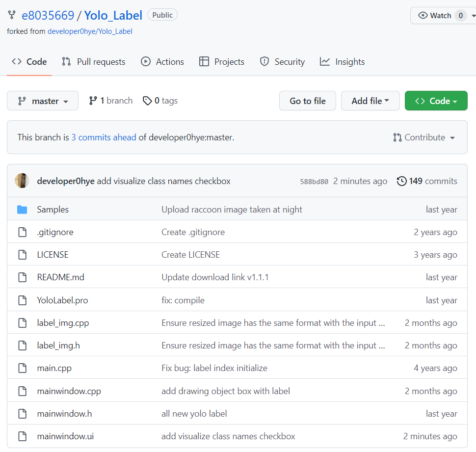Click the Public visibility badge

point(162,15)
